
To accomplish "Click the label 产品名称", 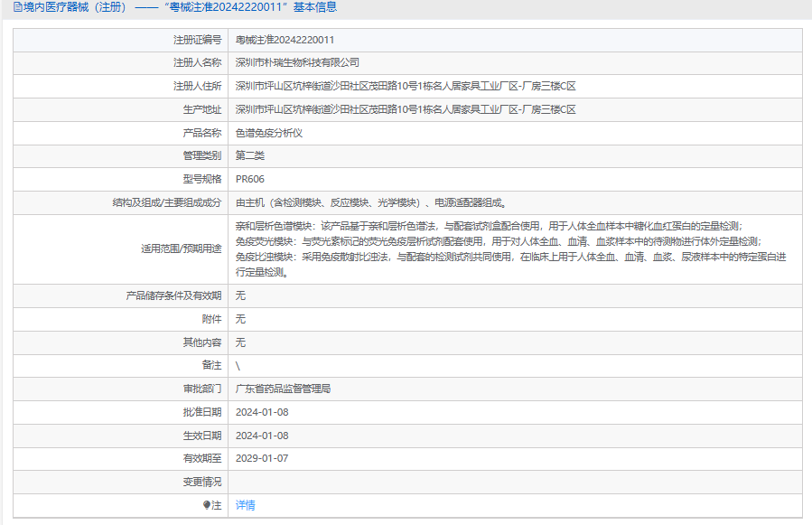I will pos(202,133).
